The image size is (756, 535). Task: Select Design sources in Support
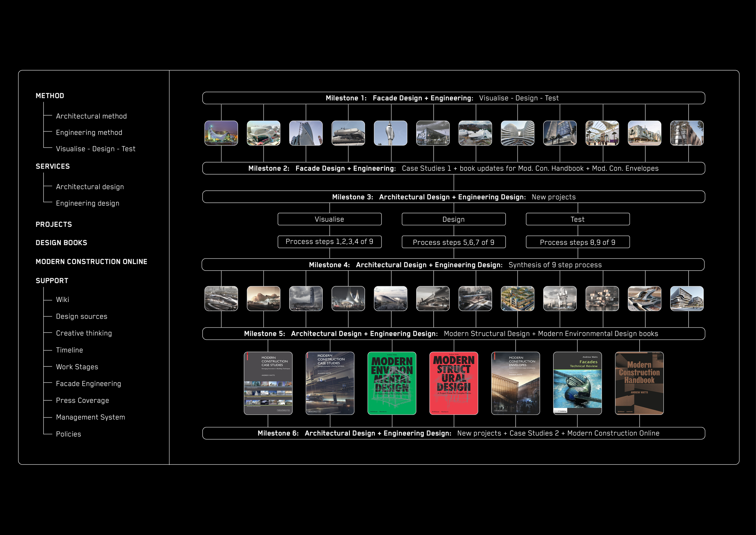(82, 316)
